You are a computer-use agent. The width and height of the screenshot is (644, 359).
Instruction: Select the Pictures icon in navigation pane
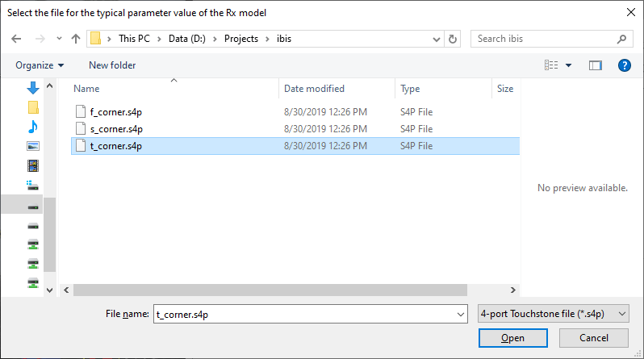point(33,146)
